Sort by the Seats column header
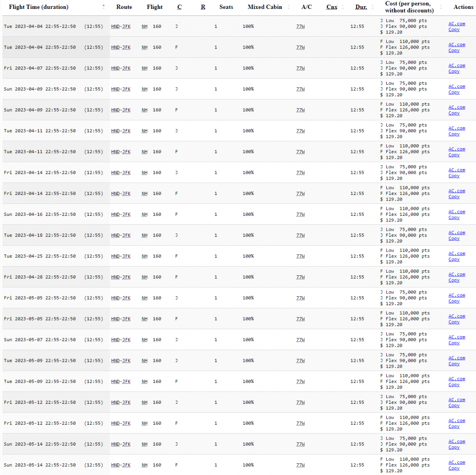The image size is (476, 475). [226, 7]
